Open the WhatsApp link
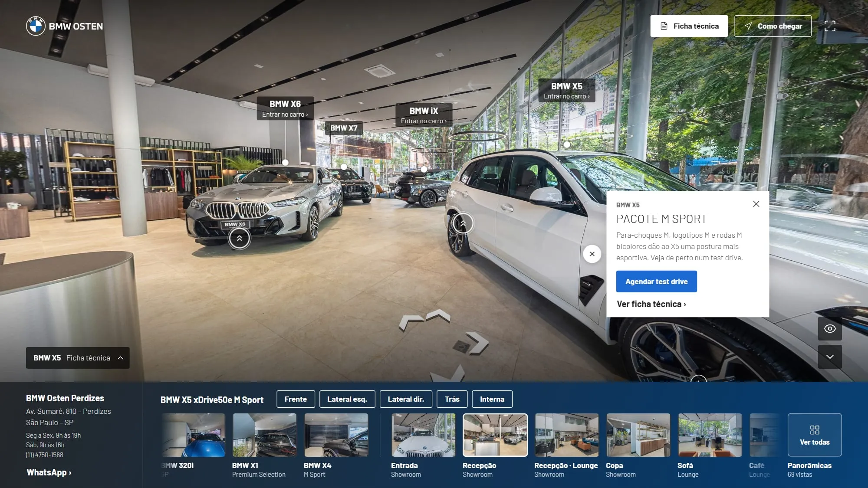Image resolution: width=868 pixels, height=488 pixels. pos(49,472)
